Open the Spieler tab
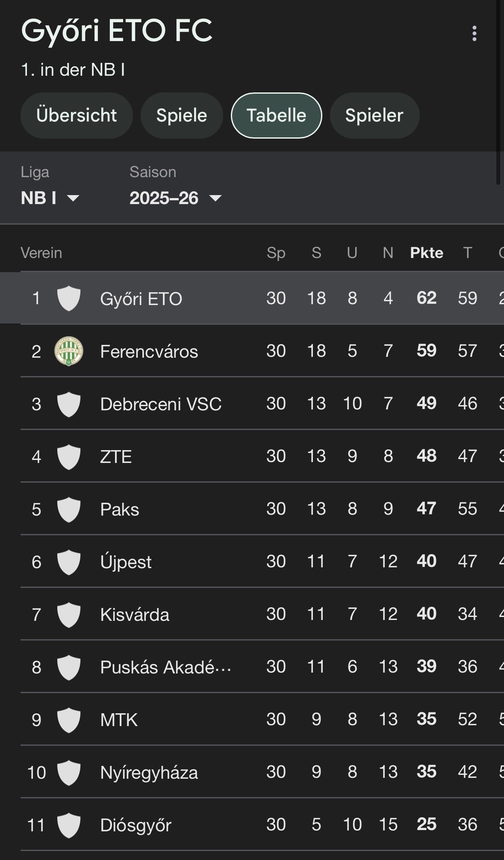Image resolution: width=504 pixels, height=860 pixels. pyautogui.click(x=374, y=116)
